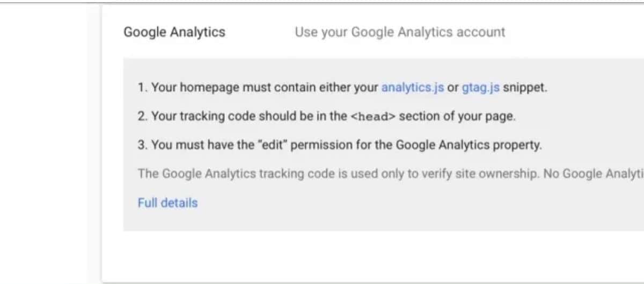Click the number '2.' list marker
Screen dimensions: 644x284
pos(142,117)
